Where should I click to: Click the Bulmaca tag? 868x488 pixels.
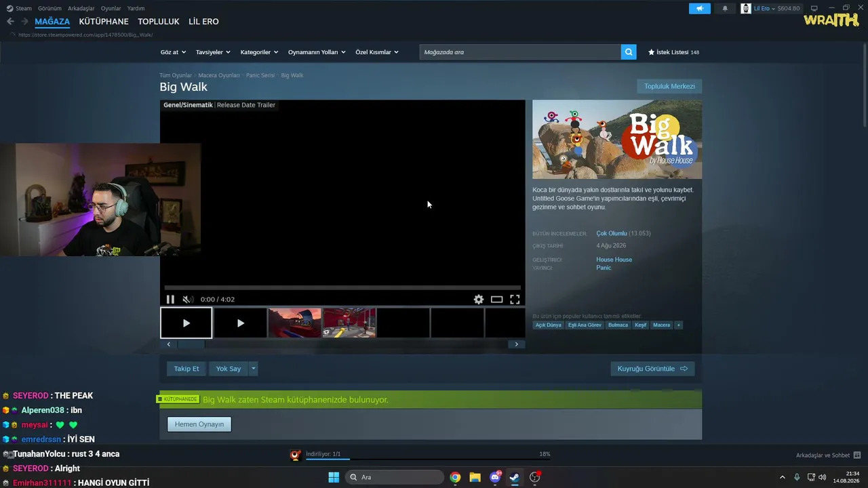[618, 325]
